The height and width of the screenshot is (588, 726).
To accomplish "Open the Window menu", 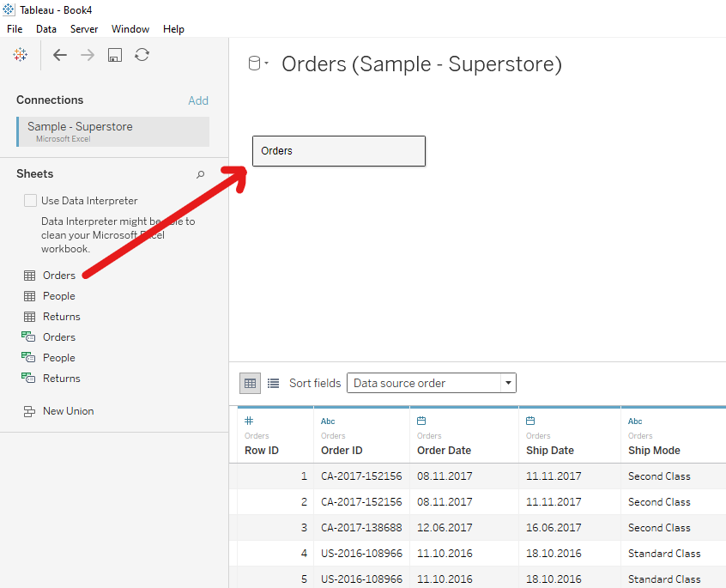I will (130, 29).
